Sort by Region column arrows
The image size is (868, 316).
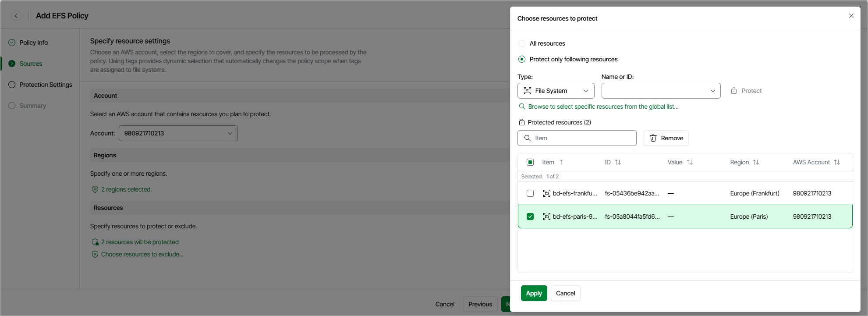point(756,162)
